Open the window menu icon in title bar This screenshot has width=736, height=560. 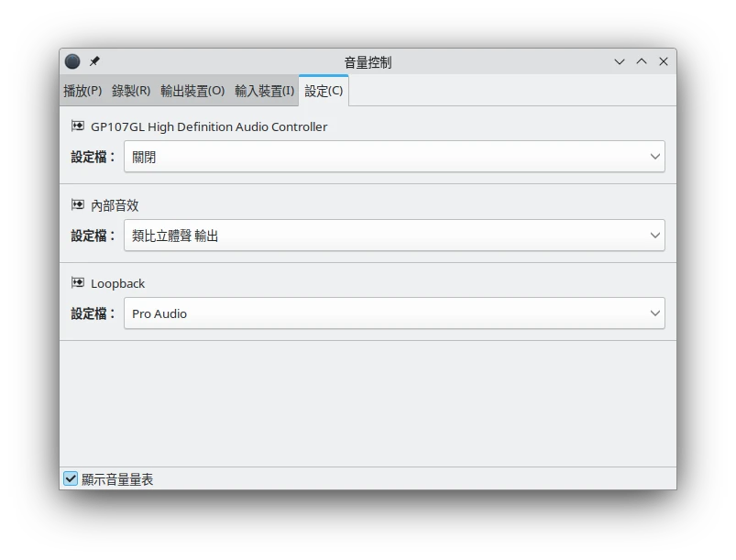72,61
